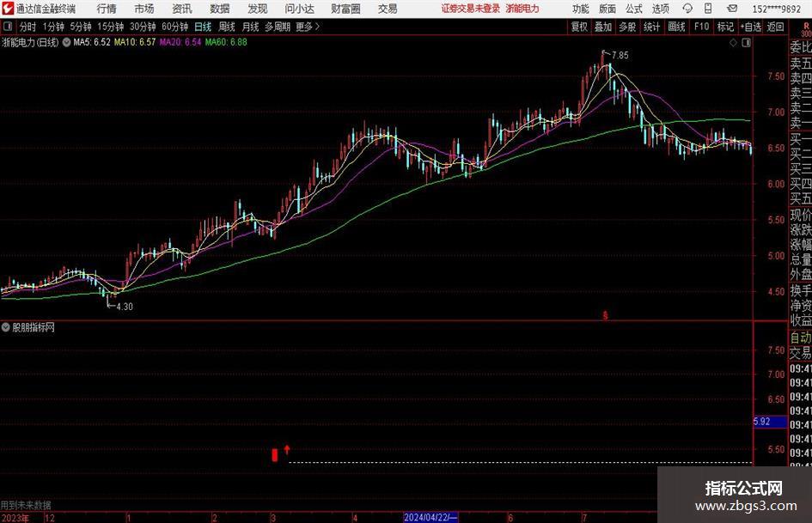812x523 pixels.
Task: Select the 日线 daily period tab
Action: 203,27
